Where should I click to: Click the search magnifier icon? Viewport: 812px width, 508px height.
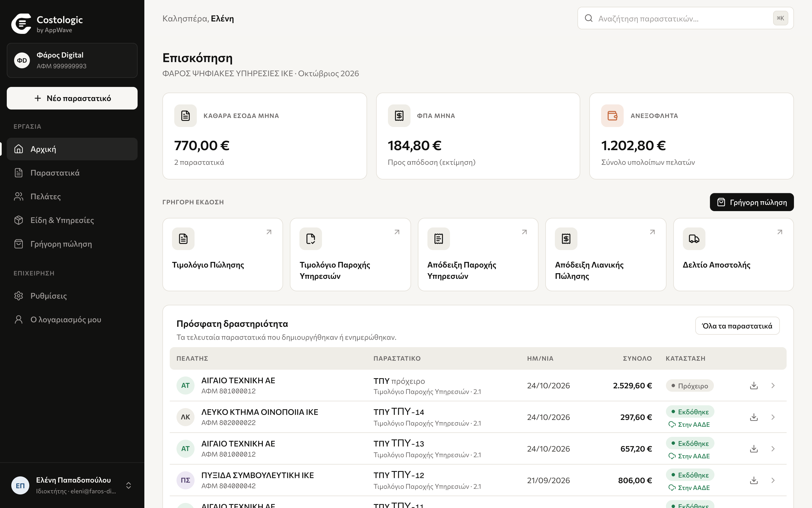[588, 18]
